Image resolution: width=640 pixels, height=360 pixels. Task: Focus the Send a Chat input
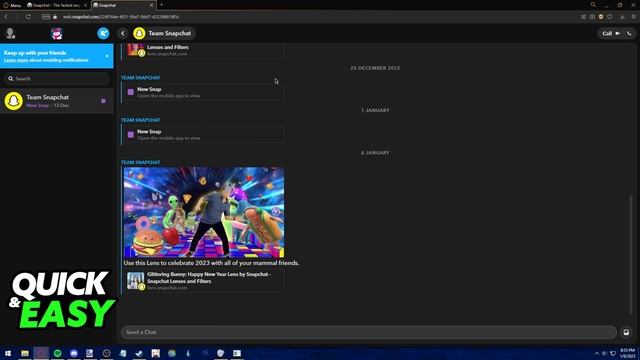[369, 332]
